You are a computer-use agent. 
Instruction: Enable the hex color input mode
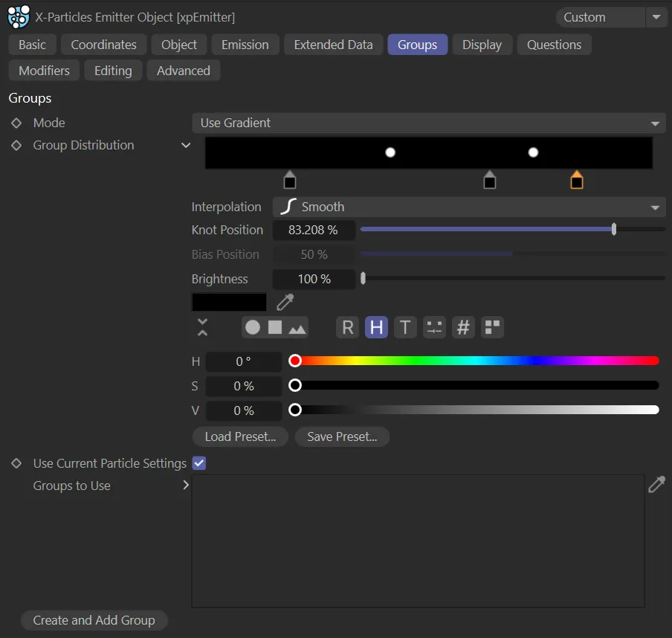[x=463, y=327]
